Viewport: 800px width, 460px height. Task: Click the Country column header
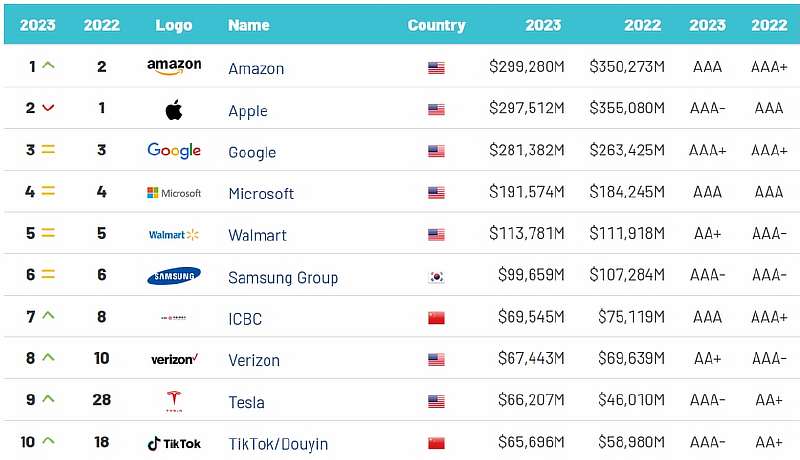point(436,25)
